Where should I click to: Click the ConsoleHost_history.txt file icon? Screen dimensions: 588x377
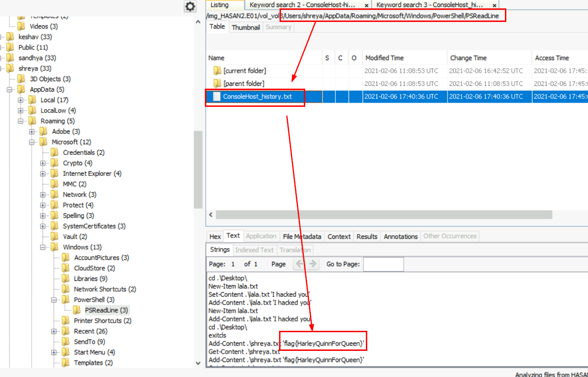point(217,97)
